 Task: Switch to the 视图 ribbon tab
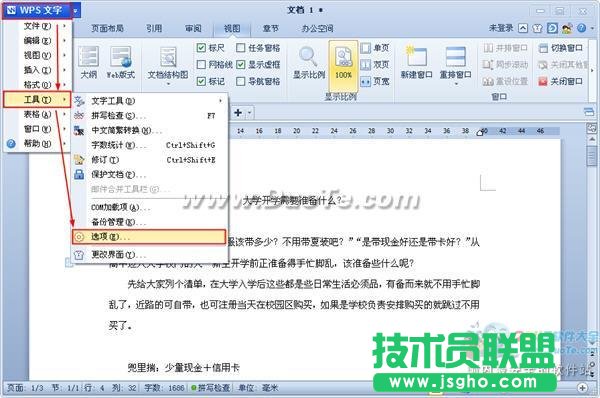pos(232,29)
